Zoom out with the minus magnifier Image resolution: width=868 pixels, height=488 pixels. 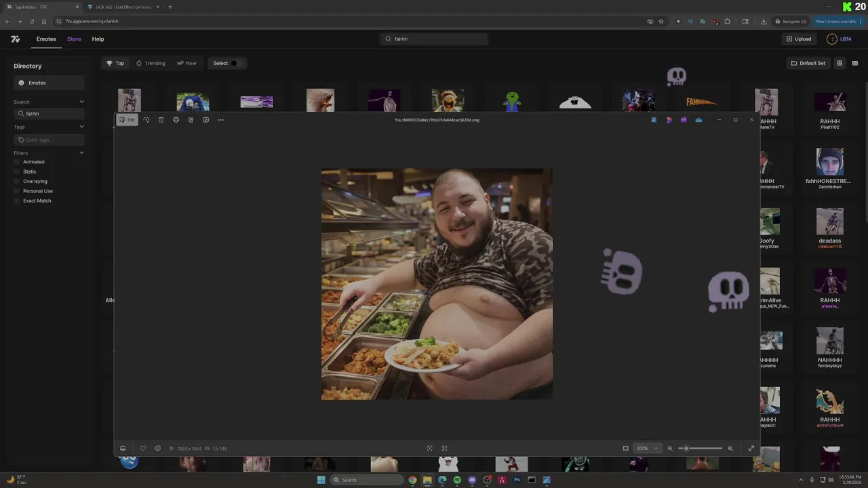coord(670,448)
